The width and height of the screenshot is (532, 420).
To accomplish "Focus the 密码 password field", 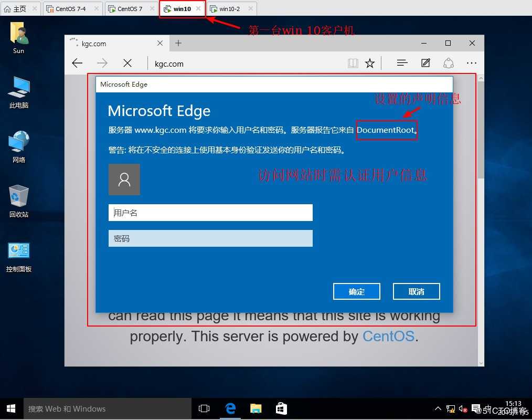I will pyautogui.click(x=210, y=238).
